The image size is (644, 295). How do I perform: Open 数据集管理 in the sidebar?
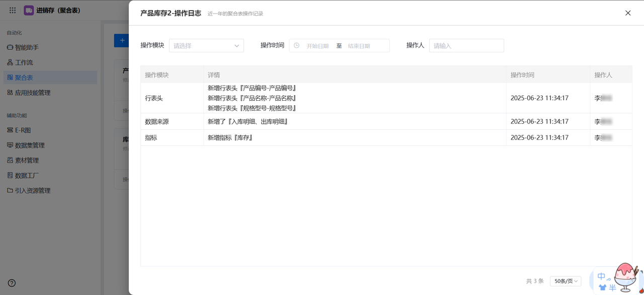coord(29,145)
